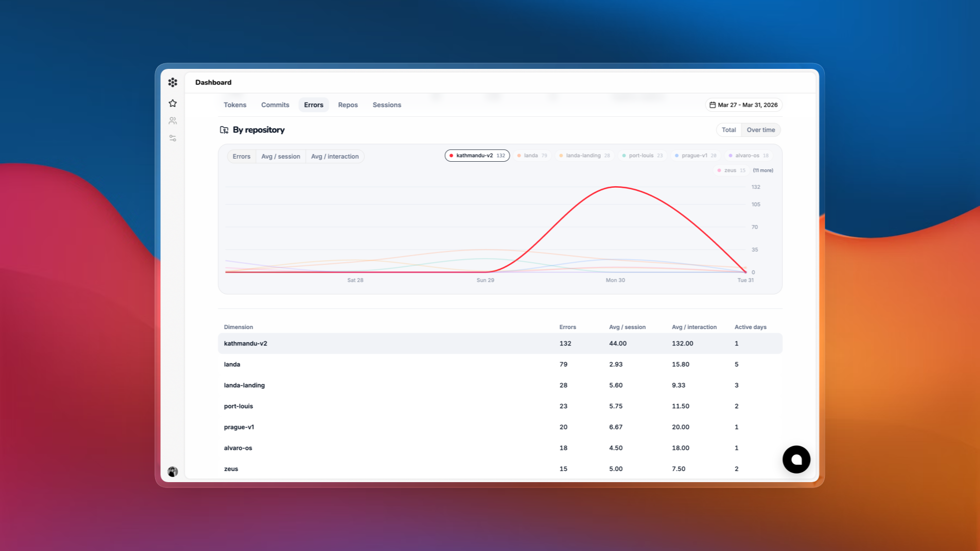Open the Mar 27 - Mar 31 date picker
Image resolution: width=980 pixels, height=551 pixels.
click(744, 105)
